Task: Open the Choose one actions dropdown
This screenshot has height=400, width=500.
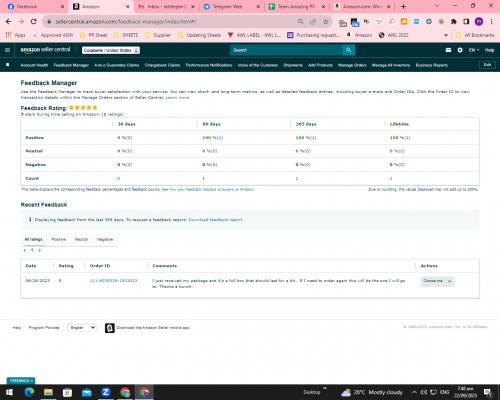Action: pos(437,281)
